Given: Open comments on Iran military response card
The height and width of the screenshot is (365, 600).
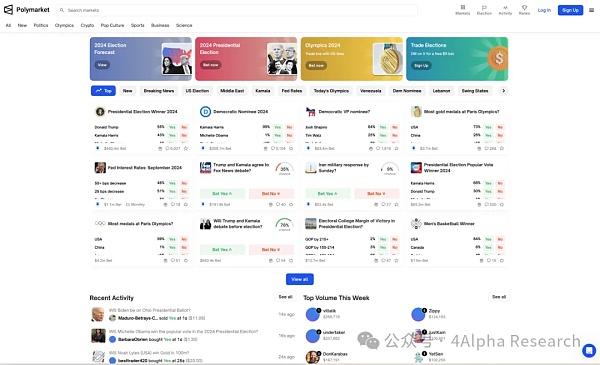Looking at the screenshot, I should [x=386, y=205].
